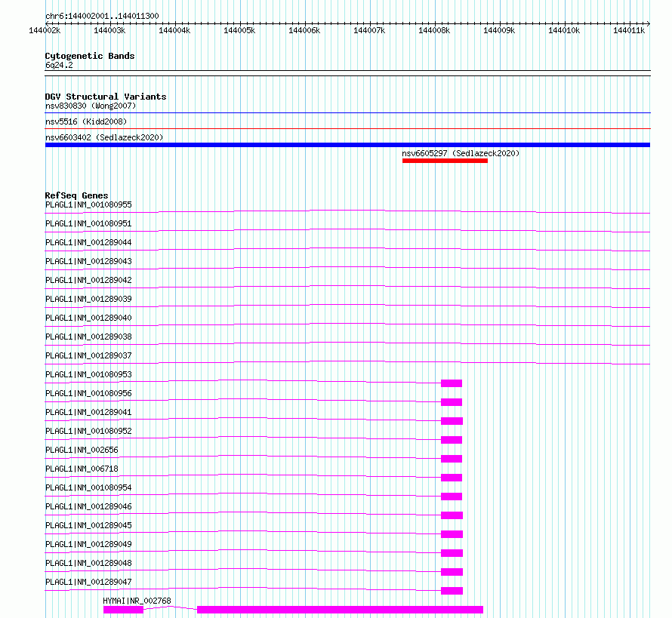Select transcript PLAGL1|NM_001289037
Screen dimensions: 672x618
pos(88,355)
